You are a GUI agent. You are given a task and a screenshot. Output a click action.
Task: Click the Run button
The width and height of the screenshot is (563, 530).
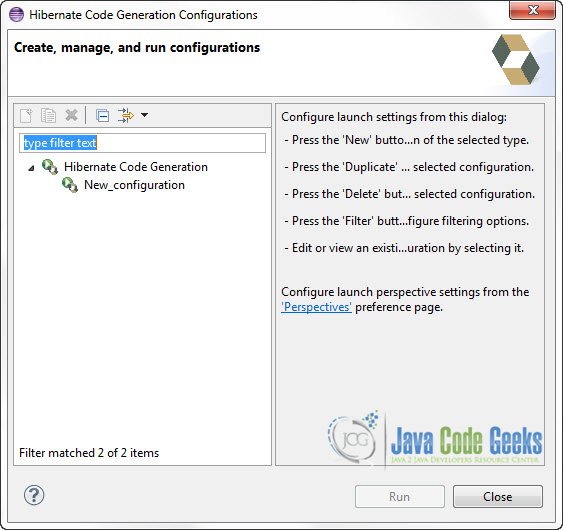tap(400, 497)
